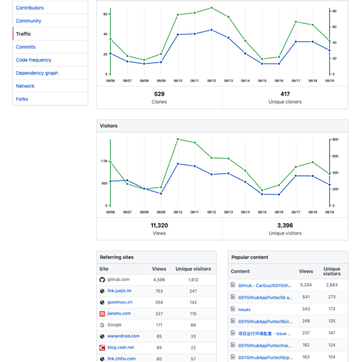Click the Content column header
The height and width of the screenshot is (362, 362).
pyautogui.click(x=240, y=271)
